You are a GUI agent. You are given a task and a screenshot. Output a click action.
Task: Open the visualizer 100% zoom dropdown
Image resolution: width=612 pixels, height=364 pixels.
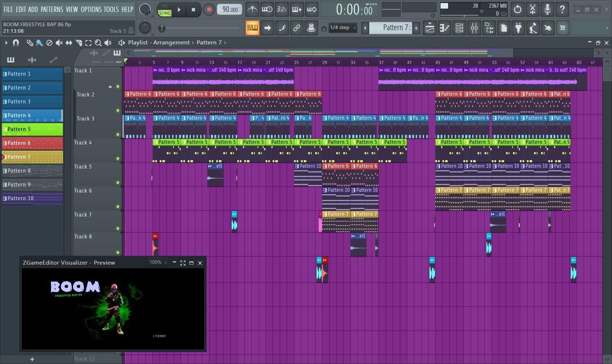click(158, 262)
